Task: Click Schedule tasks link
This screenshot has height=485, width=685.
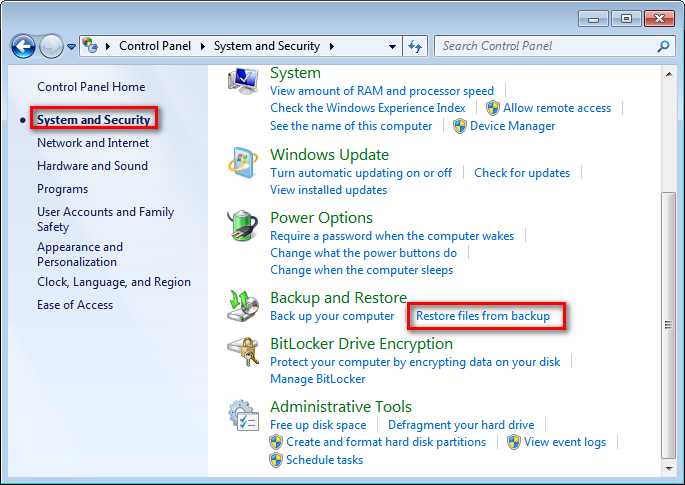Action: coord(325,460)
